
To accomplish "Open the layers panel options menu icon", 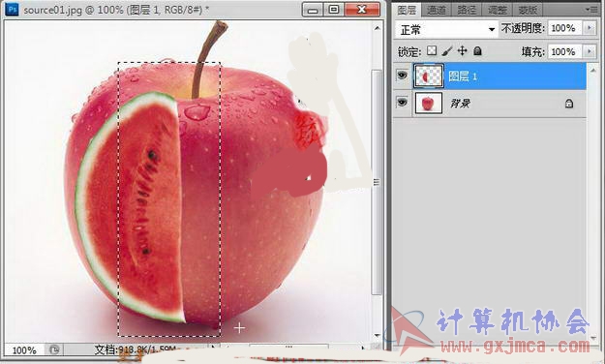I will [592, 10].
